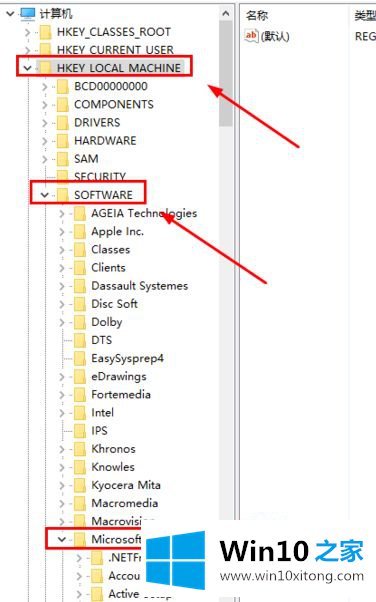376x602 pixels.
Task: Click DRIVERS folder icon
Action: click(x=63, y=122)
